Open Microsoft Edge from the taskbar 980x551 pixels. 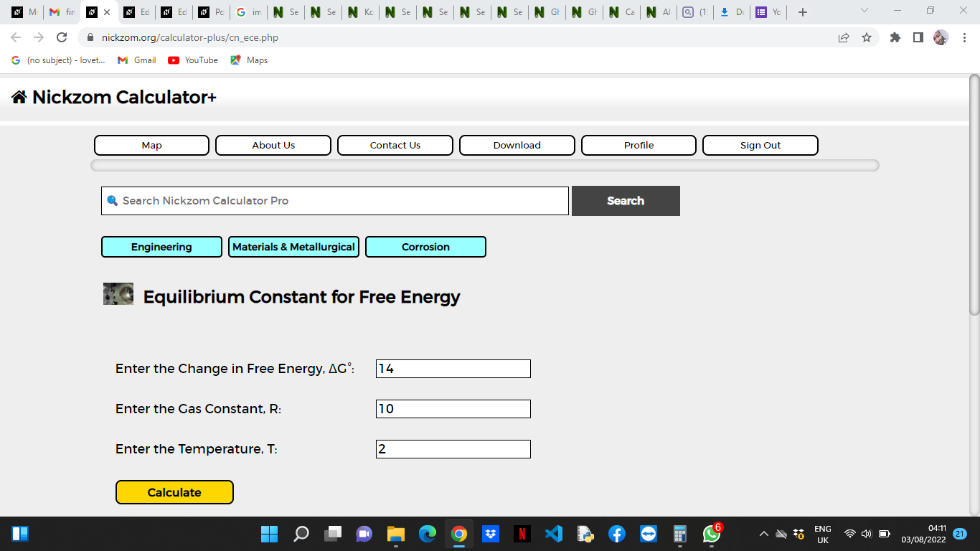click(x=428, y=534)
